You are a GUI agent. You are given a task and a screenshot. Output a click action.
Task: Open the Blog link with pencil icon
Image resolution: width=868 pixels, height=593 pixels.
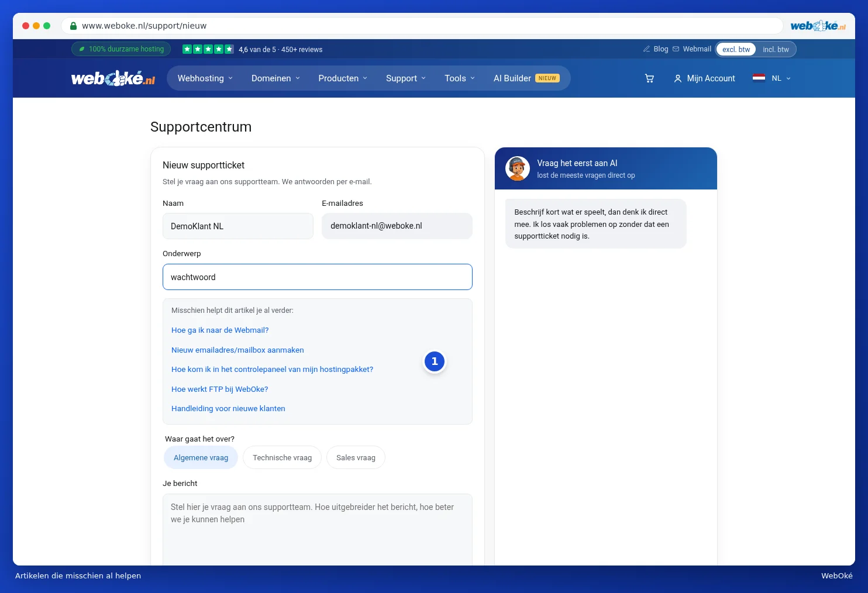coord(655,49)
